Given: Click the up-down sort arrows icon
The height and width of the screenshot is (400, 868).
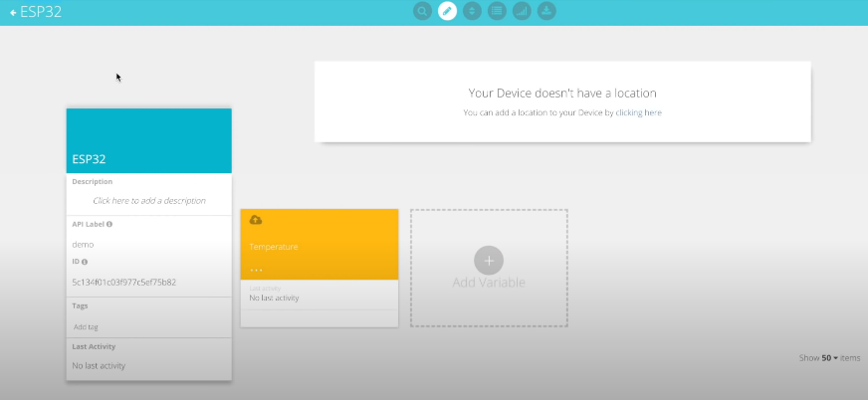Looking at the screenshot, I should (x=472, y=11).
